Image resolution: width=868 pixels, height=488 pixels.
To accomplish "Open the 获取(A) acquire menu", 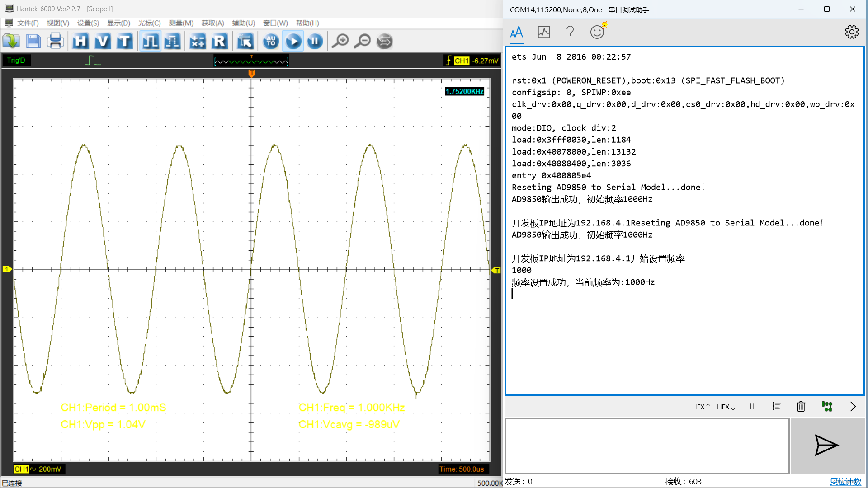I will 212,23.
